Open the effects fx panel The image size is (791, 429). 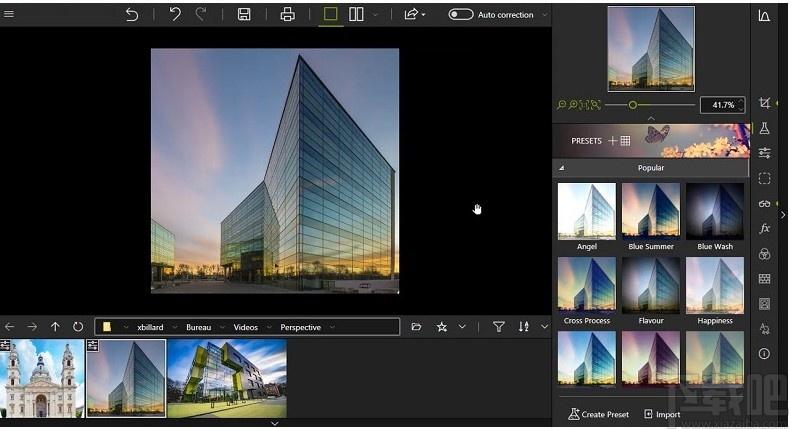(765, 228)
